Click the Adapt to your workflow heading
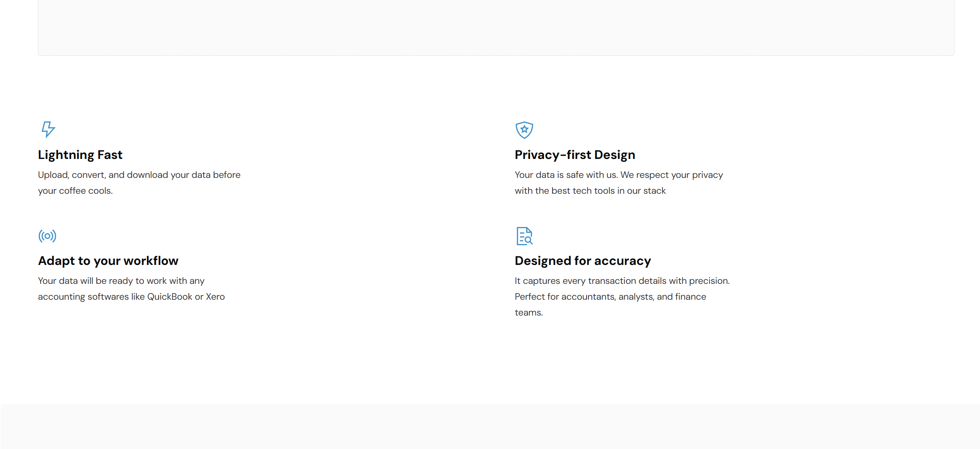Screen dimensions: 980x449 pyautogui.click(x=108, y=261)
